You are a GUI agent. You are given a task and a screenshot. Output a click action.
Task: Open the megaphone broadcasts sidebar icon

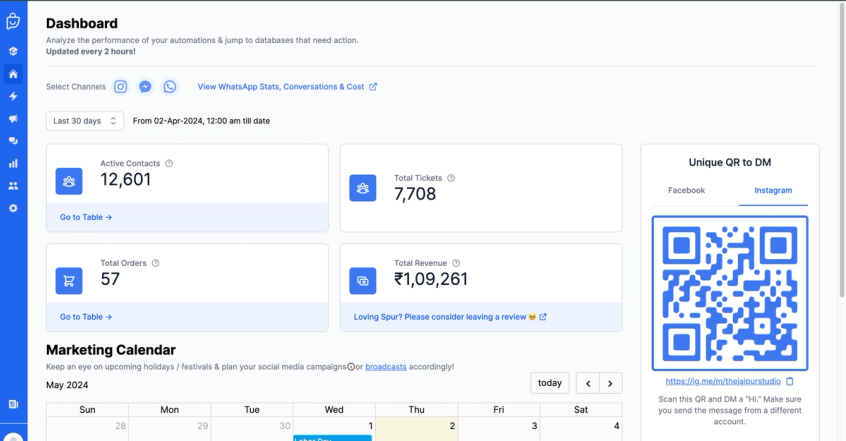13,118
